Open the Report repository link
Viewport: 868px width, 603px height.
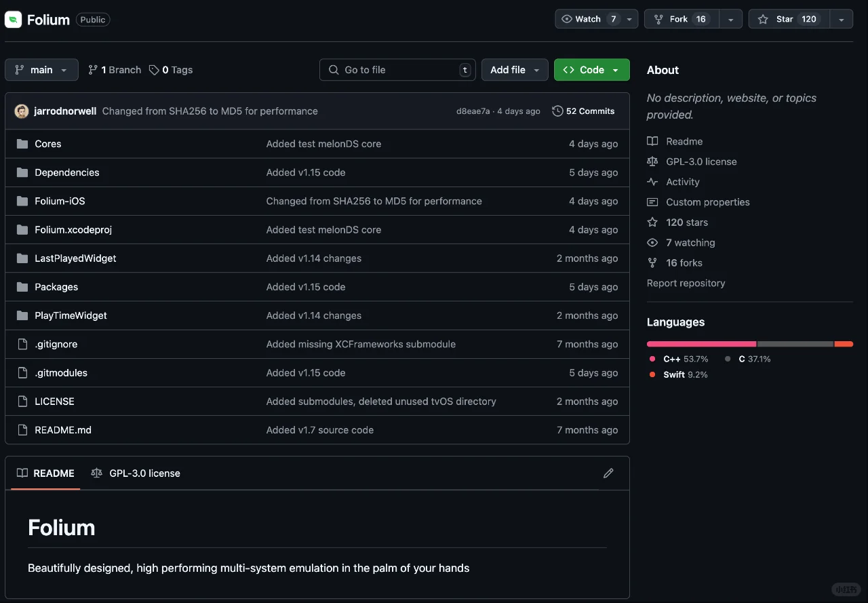[686, 283]
